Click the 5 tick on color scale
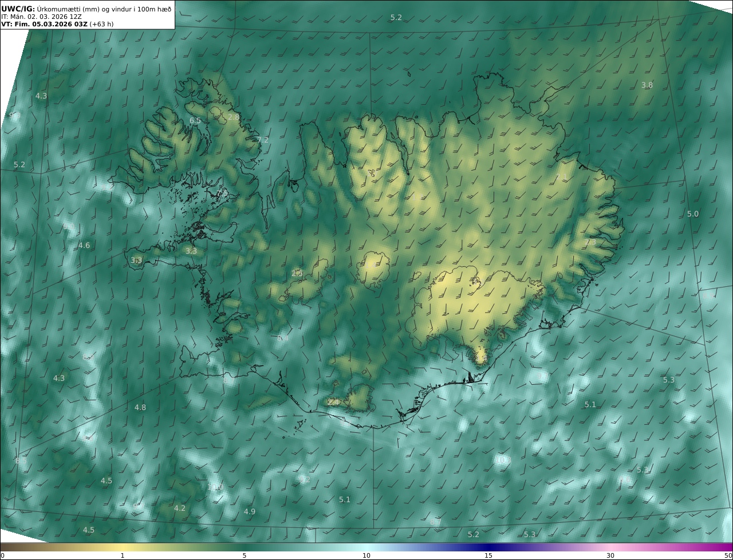733x560 pixels. [x=245, y=555]
